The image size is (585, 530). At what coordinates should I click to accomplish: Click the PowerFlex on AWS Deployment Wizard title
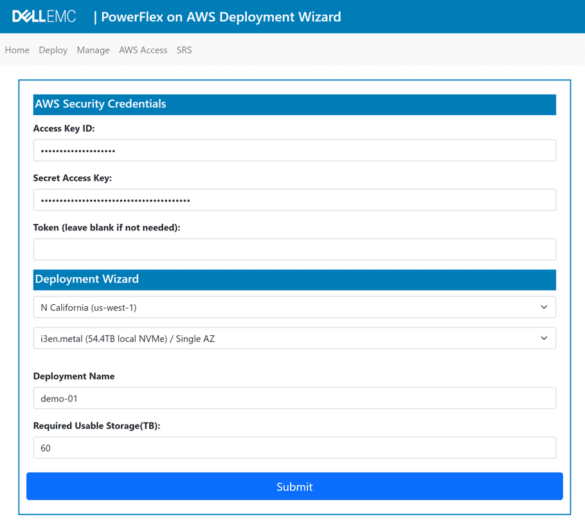click(x=221, y=17)
